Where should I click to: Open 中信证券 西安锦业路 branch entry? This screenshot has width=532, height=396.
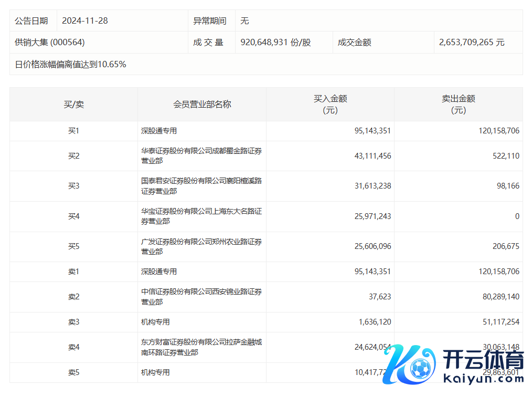point(201,297)
